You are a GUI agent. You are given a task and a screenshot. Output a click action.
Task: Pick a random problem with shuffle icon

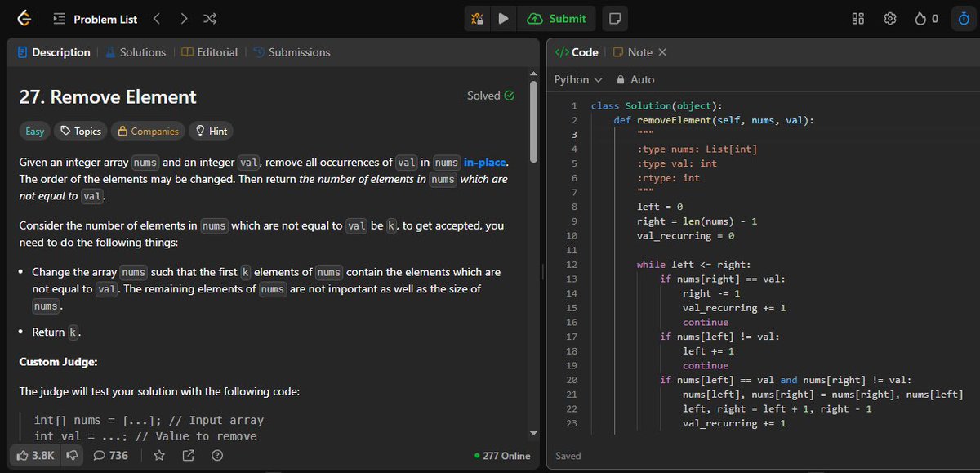(x=209, y=18)
